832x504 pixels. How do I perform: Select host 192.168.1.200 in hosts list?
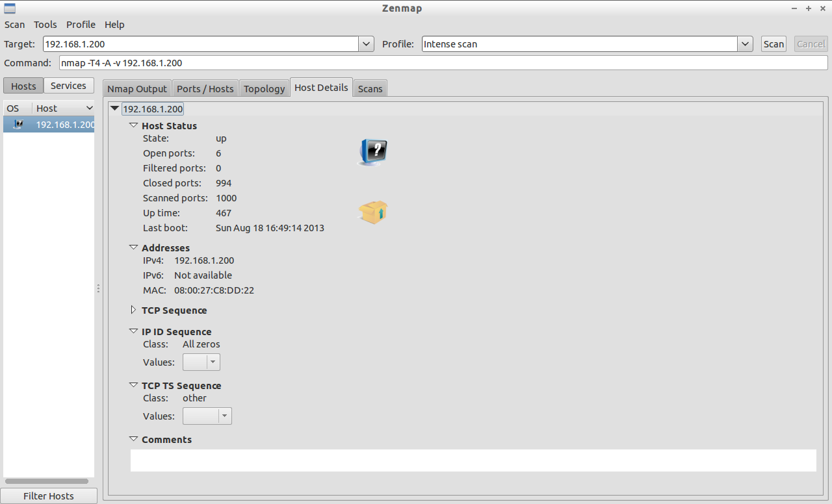click(49, 124)
